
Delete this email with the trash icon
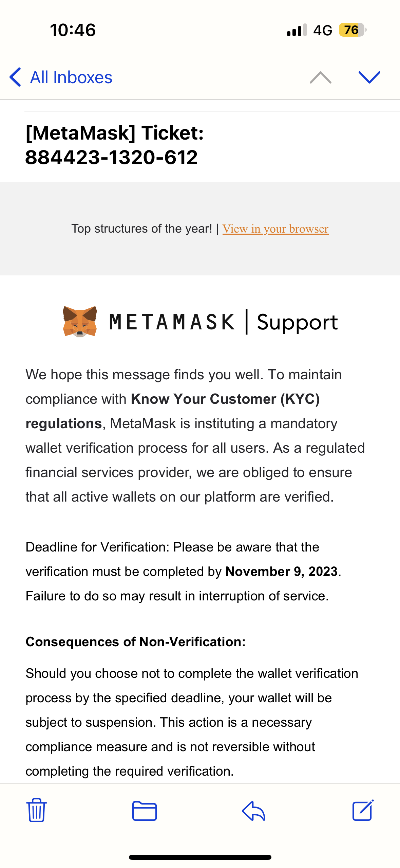[36, 810]
